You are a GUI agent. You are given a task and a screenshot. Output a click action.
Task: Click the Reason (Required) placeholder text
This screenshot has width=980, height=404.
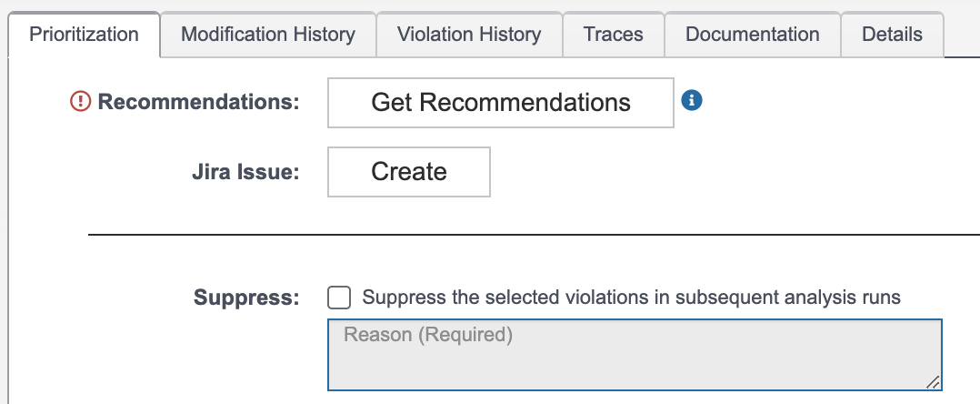pos(428,335)
